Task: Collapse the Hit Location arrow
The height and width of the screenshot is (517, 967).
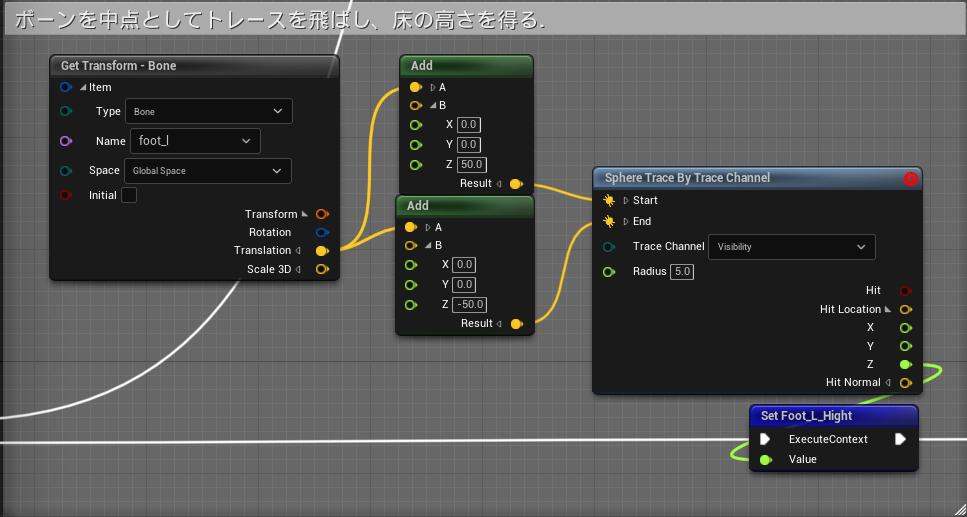Action: point(888,309)
